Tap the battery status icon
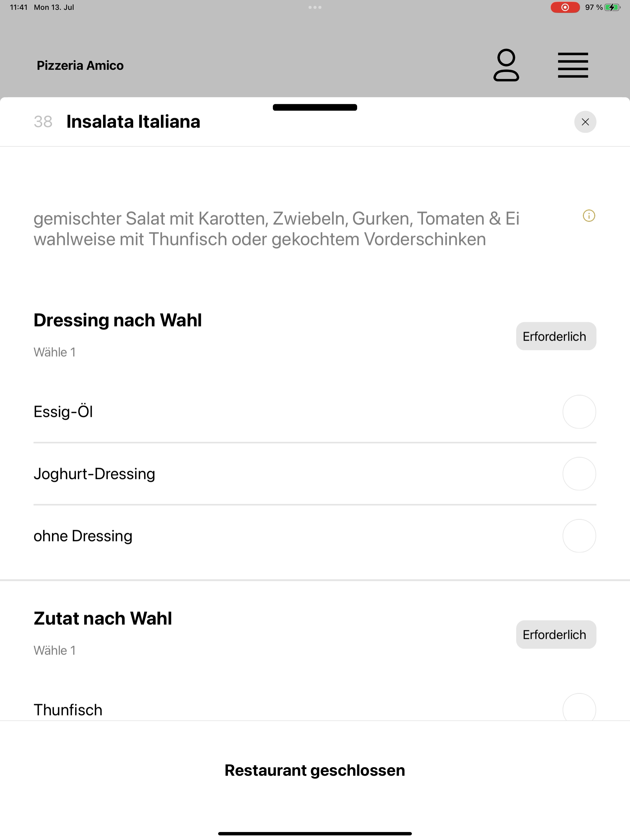 [x=612, y=7]
